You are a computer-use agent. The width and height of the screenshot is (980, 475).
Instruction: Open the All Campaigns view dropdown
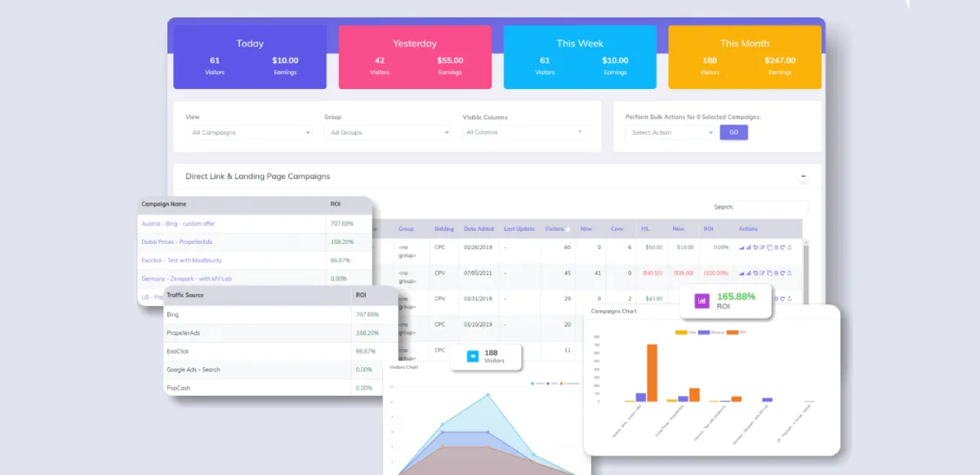[x=247, y=132]
